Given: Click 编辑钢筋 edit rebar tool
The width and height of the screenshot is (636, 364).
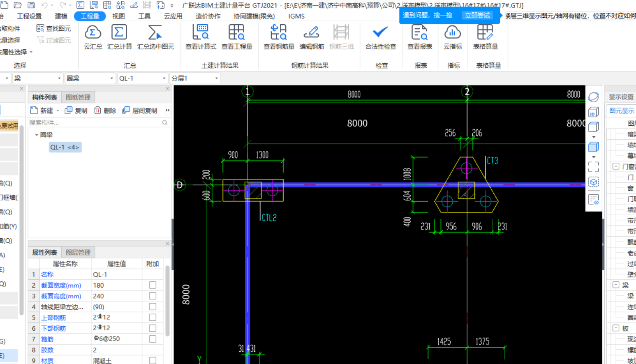Looking at the screenshot, I should [312, 37].
